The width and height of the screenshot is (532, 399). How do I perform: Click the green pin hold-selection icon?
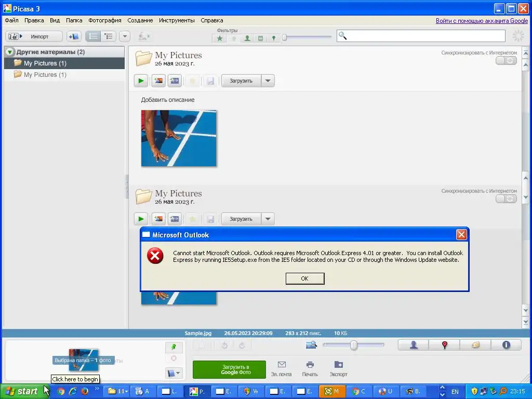point(174,347)
